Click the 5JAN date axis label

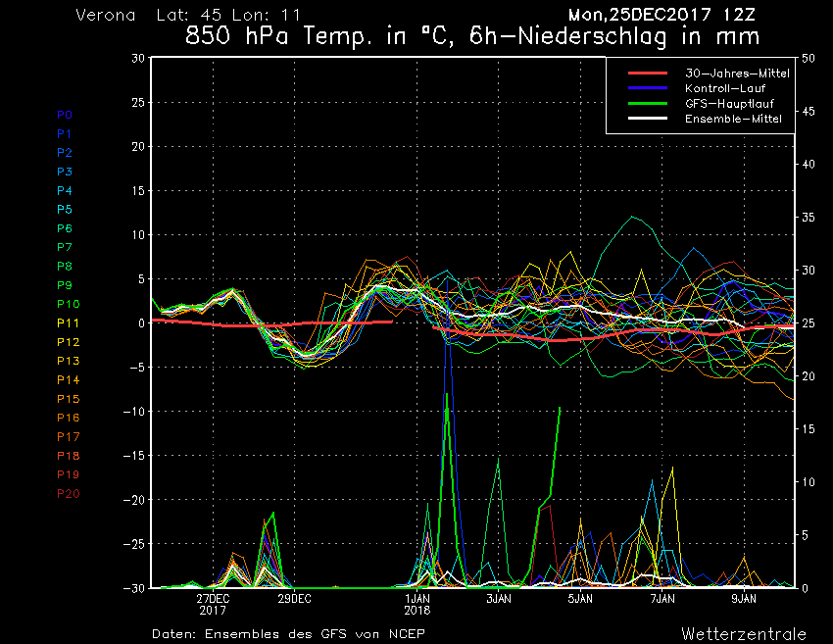coord(580,598)
